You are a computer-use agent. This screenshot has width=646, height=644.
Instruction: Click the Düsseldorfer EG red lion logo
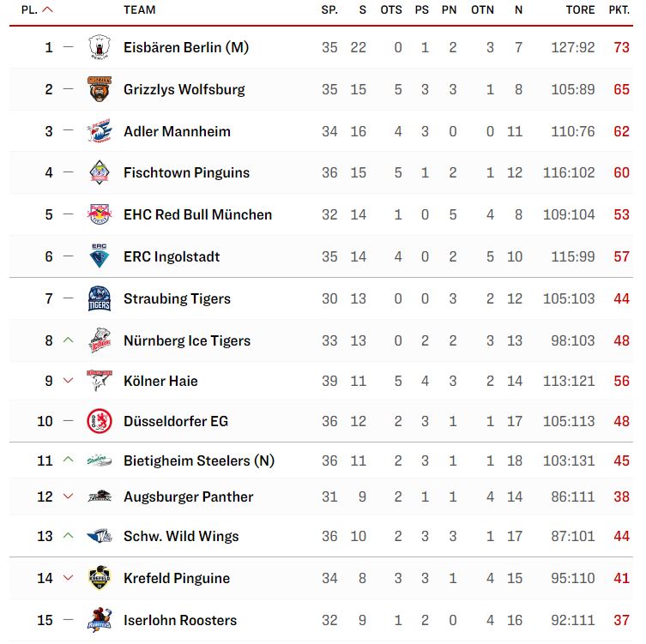[100, 421]
